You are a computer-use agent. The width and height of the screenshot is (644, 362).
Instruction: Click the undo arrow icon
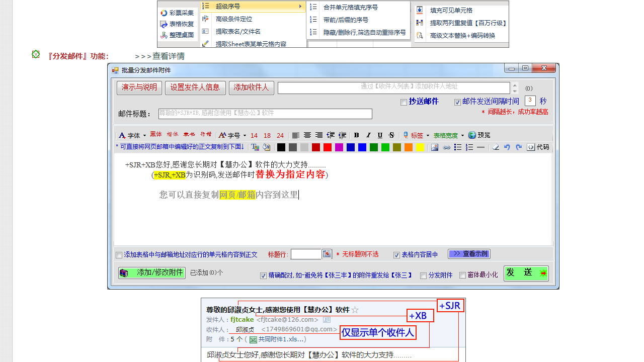coord(508,147)
